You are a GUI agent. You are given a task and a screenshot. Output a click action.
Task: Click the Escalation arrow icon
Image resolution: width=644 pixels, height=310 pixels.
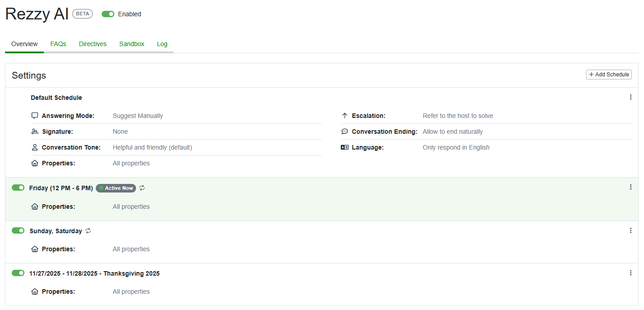pos(345,115)
